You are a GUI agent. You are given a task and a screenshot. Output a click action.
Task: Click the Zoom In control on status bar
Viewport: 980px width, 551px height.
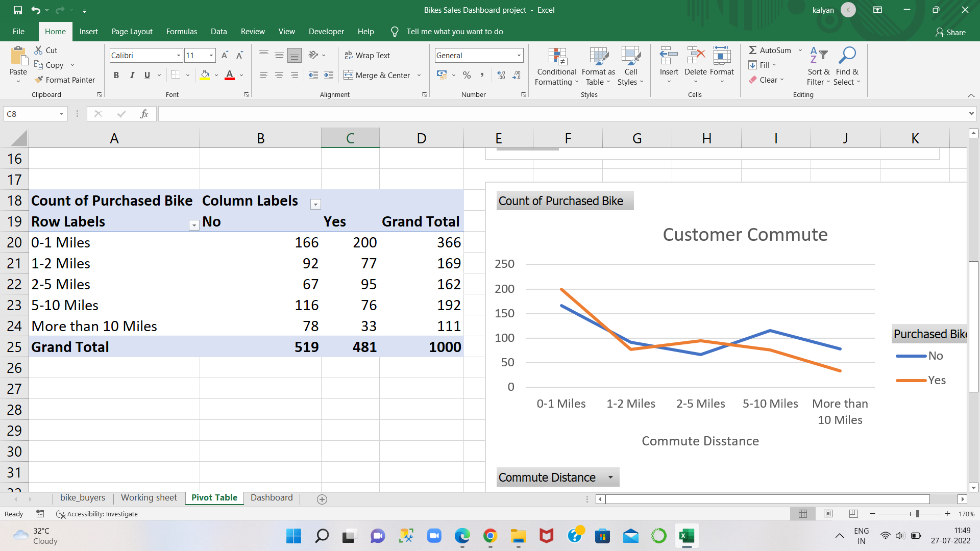click(x=948, y=514)
